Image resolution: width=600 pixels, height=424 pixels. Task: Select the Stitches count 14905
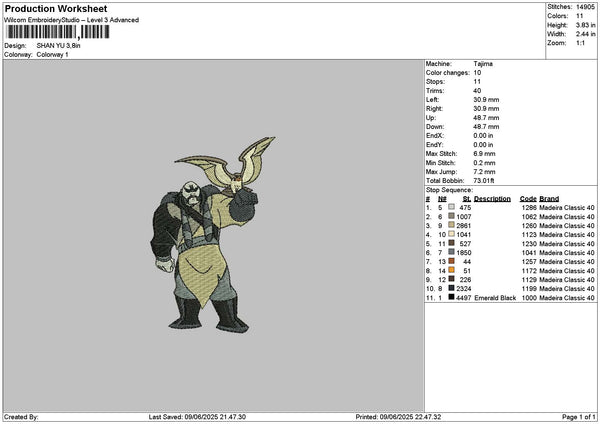(x=585, y=7)
